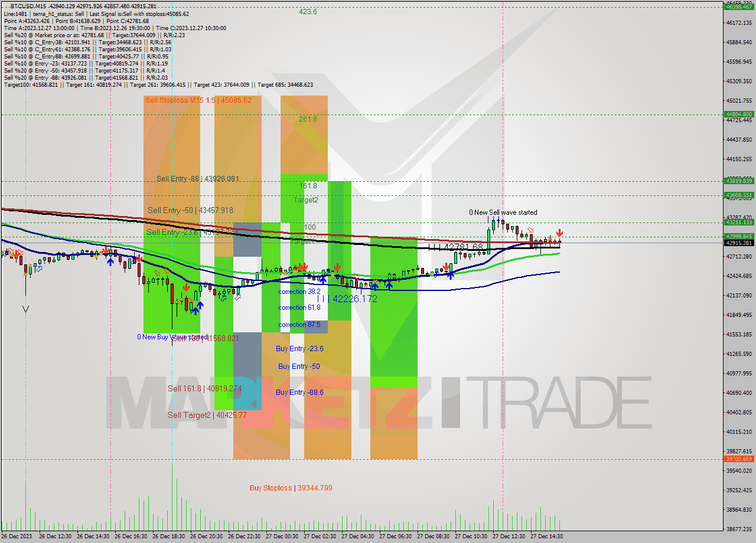The height and width of the screenshot is (543, 756).
Task: Click the '| | | 42226.172' price label
Action: click(x=347, y=299)
